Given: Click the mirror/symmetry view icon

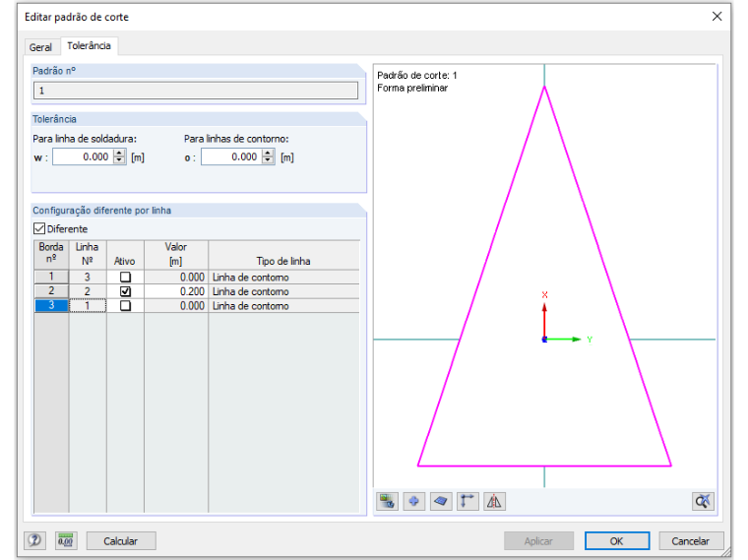Looking at the screenshot, I should (494, 501).
